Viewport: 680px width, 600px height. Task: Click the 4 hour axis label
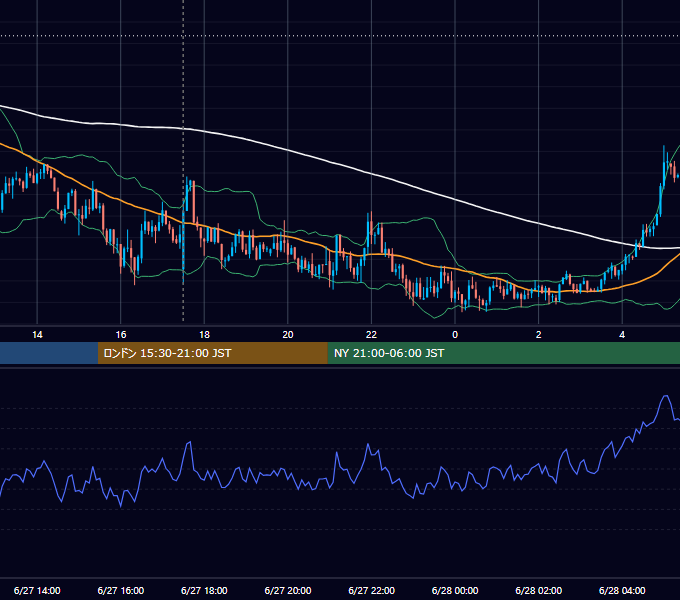click(622, 335)
